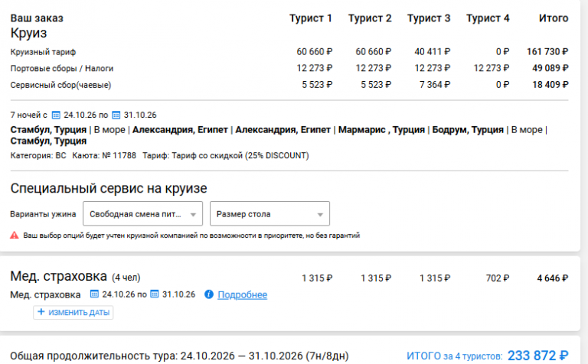Click the Ваш заказ heading
Viewport: 588px width, 364px height.
point(37,18)
